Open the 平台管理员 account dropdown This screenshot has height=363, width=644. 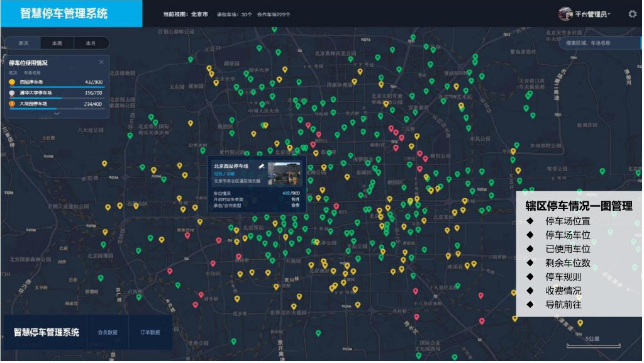592,14
